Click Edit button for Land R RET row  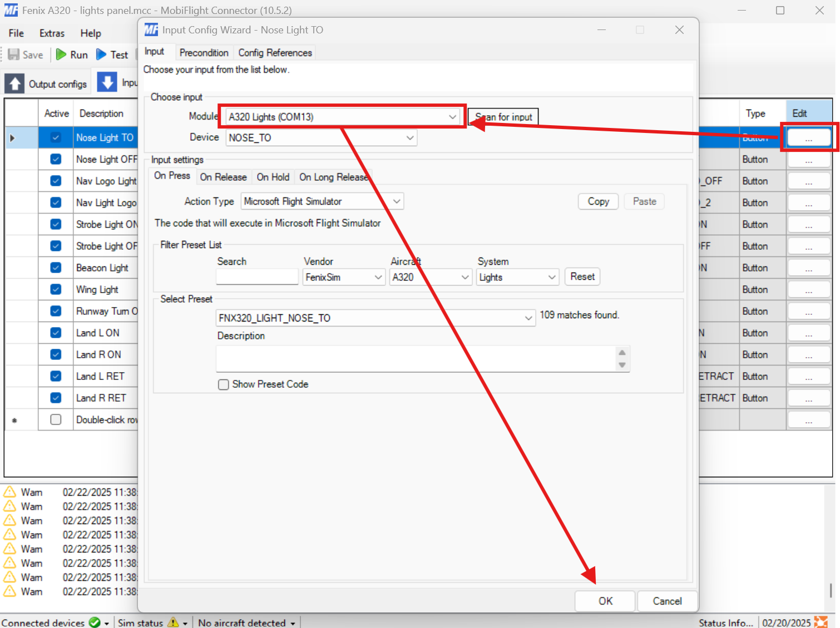click(809, 398)
